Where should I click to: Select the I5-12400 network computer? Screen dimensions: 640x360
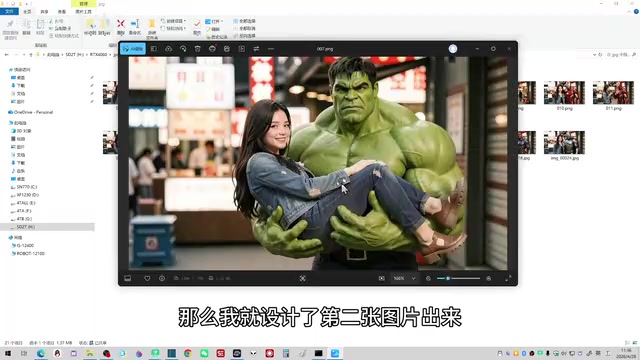coord(23,246)
